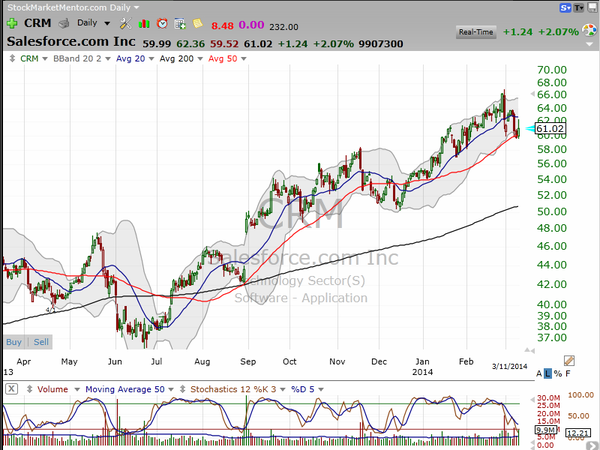Click the volume value 9907300
The image size is (600, 450).
381,44
